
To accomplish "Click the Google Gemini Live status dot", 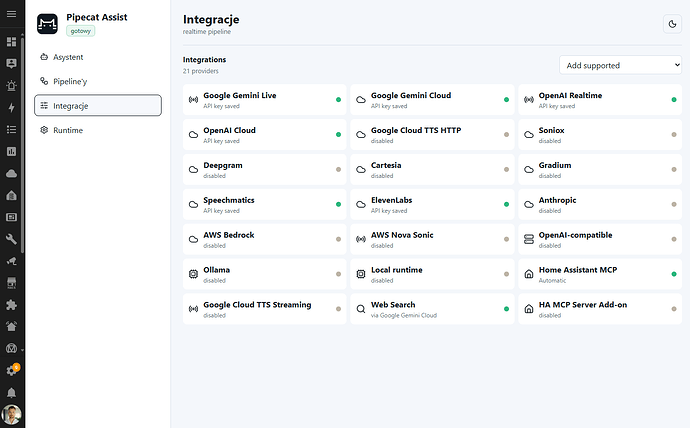I will pyautogui.click(x=338, y=100).
